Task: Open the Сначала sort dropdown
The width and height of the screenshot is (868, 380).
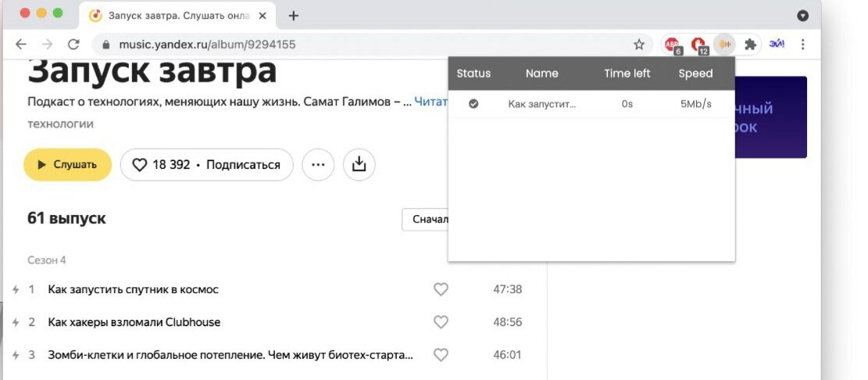Action: [x=425, y=220]
